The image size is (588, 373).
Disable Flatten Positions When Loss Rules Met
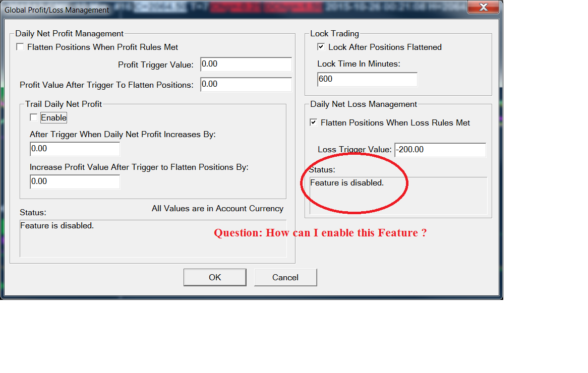click(314, 122)
